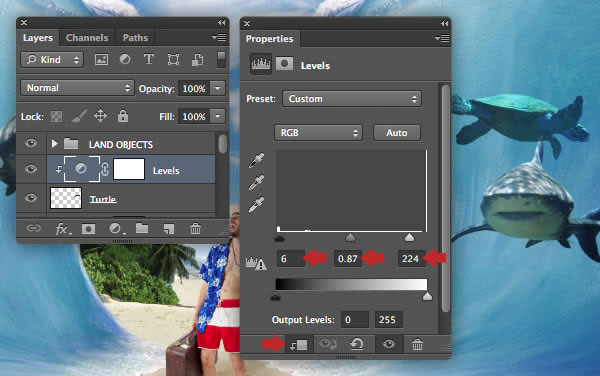Open the Fill slider dropdown arrow
This screenshot has width=600, height=376.
point(218,116)
